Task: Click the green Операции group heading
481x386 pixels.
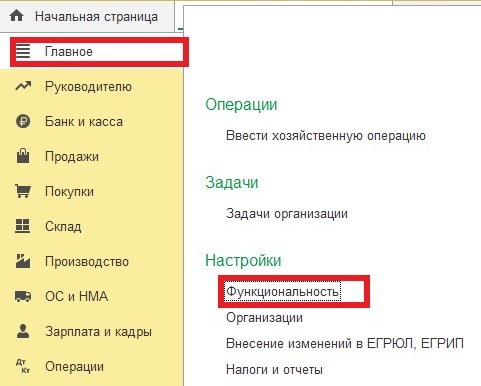Action: (x=241, y=105)
